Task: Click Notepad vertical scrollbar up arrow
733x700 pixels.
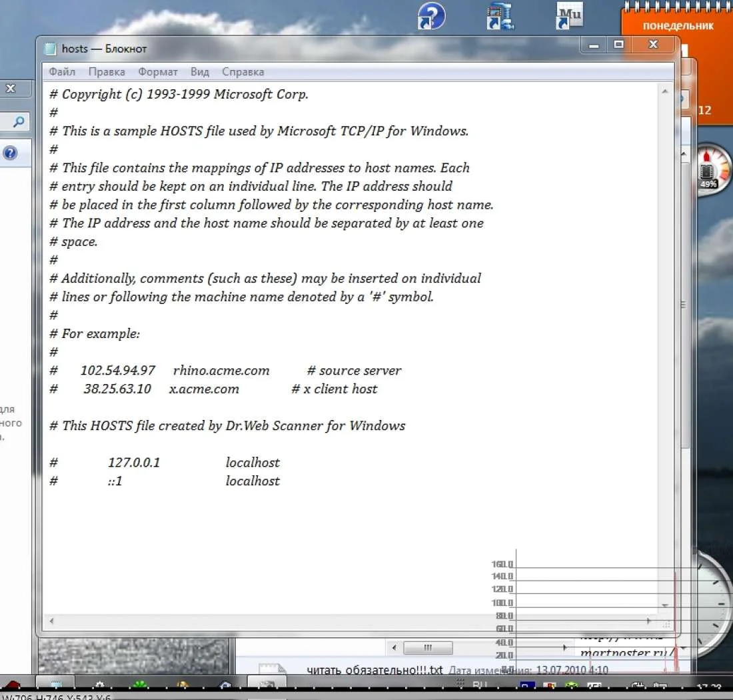Action: (665, 91)
